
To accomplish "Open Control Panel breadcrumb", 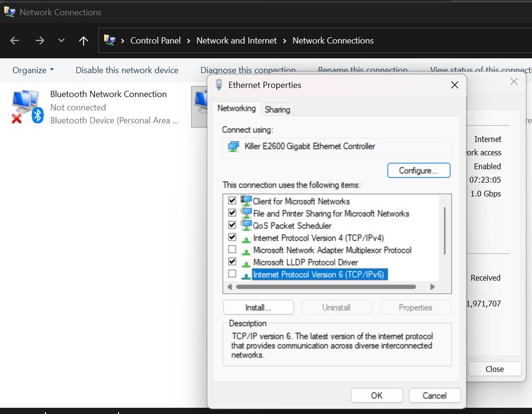I will point(155,41).
